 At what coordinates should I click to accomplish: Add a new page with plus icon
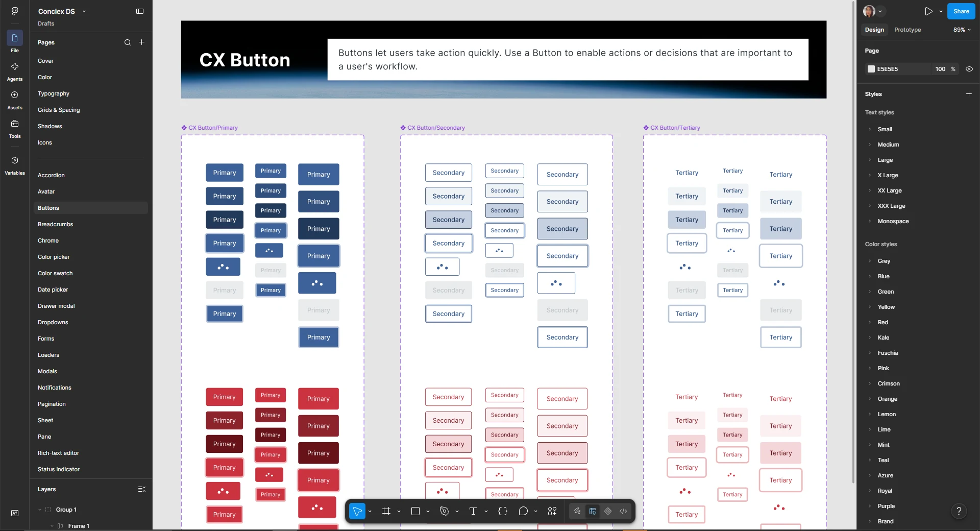[142, 42]
